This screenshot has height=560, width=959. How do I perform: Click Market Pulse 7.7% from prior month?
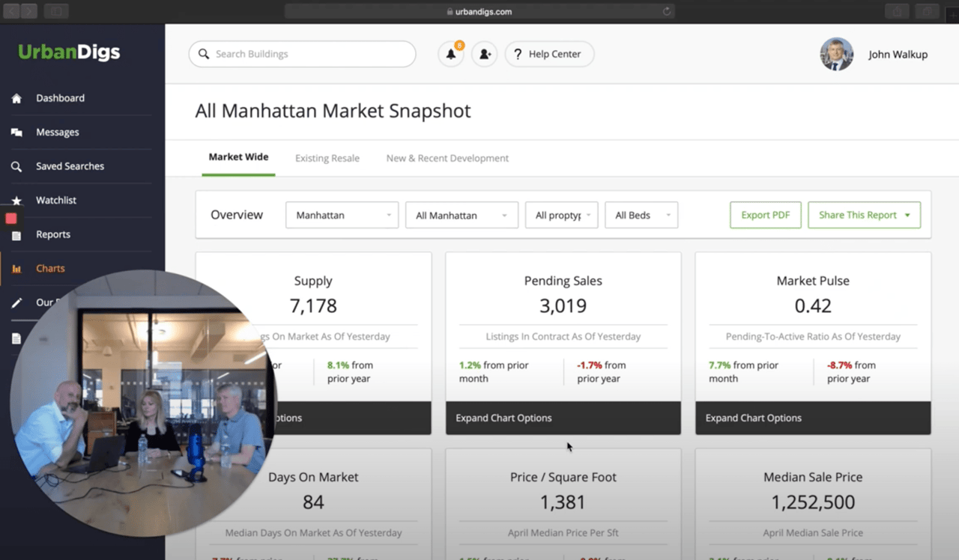pyautogui.click(x=743, y=372)
